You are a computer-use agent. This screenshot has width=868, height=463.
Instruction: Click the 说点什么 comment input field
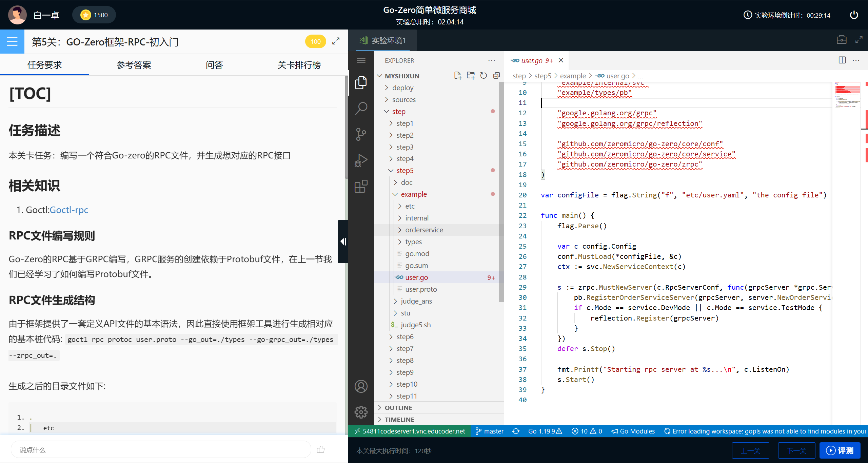(161, 449)
